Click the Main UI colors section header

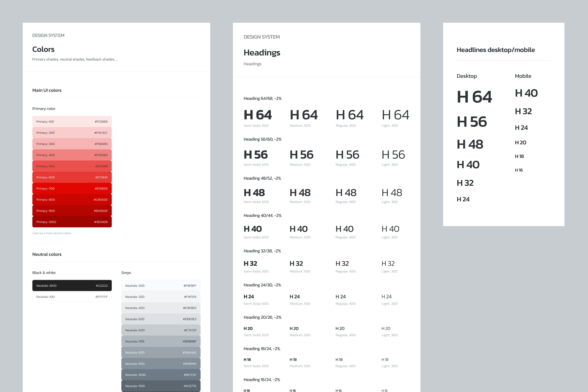[47, 90]
